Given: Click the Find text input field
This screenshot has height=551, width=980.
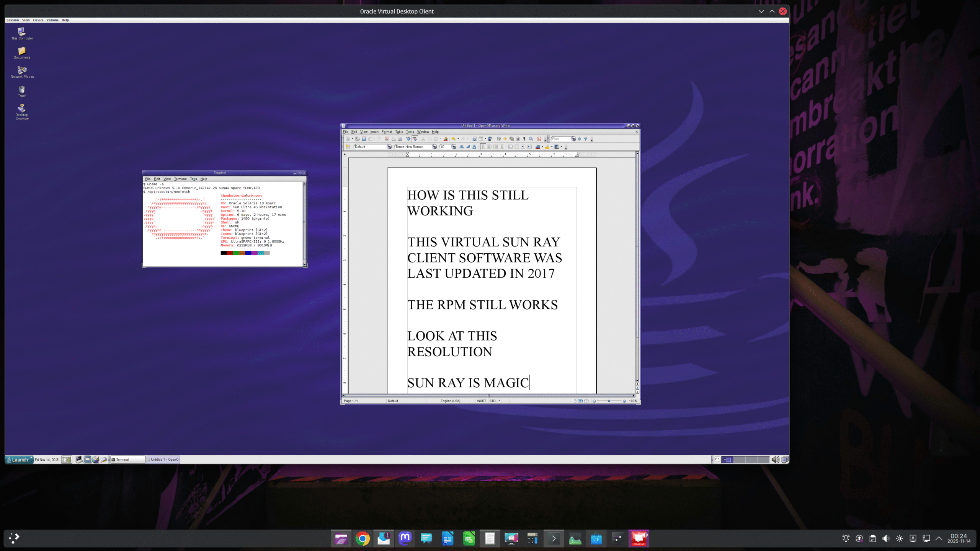Looking at the screenshot, I should tap(560, 139).
